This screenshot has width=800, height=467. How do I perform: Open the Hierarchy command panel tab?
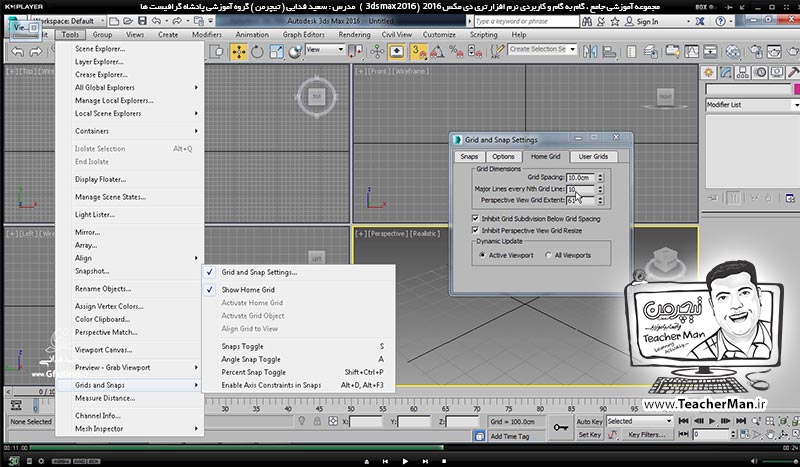click(743, 72)
